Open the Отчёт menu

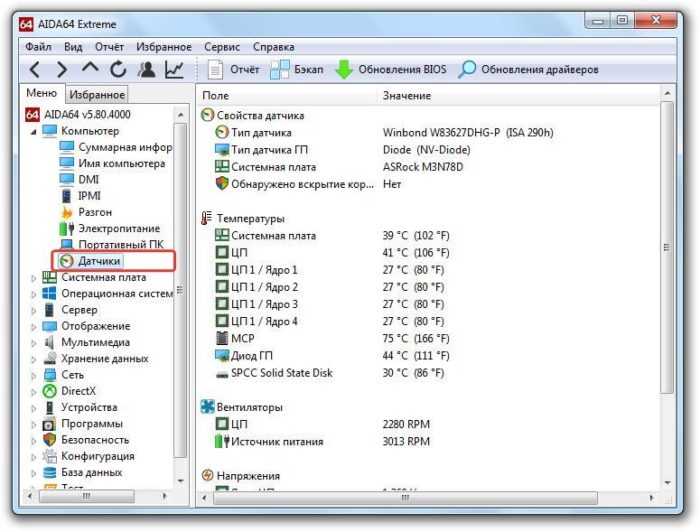point(109,47)
